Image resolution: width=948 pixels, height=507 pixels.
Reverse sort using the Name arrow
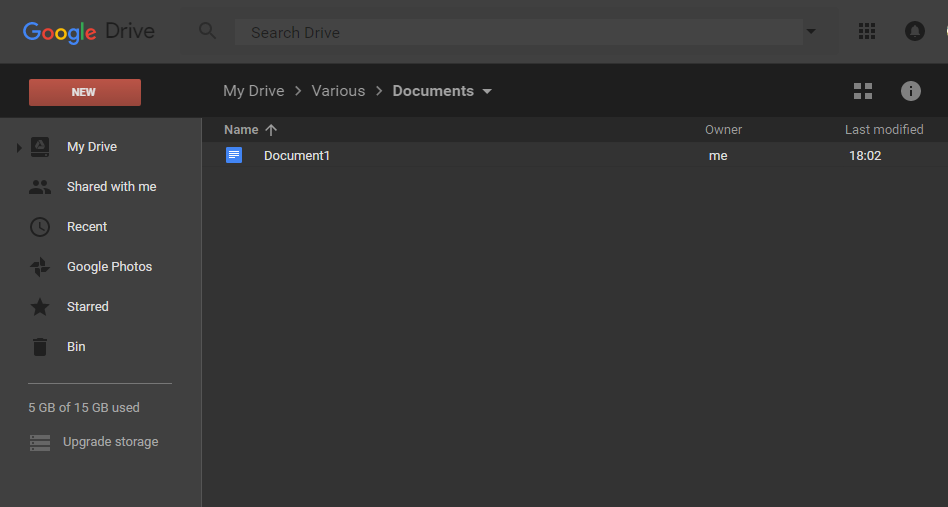[271, 130]
